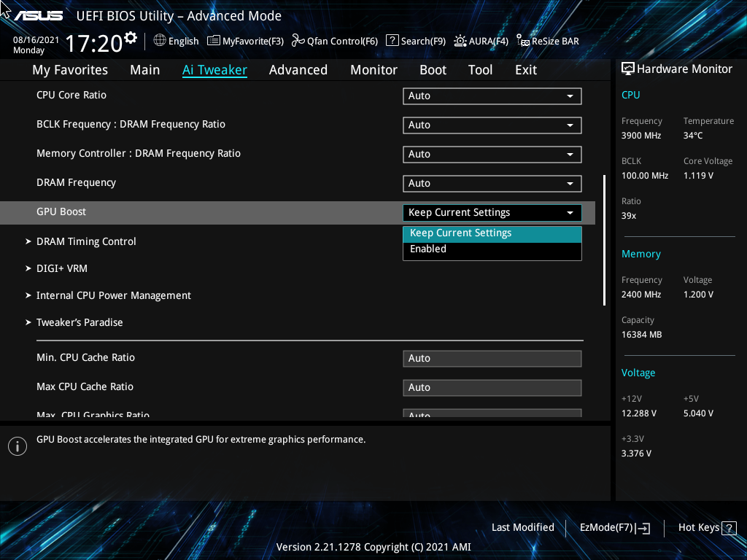Click the settings gear next to clock
Image resolution: width=747 pixels, height=560 pixels.
point(130,38)
